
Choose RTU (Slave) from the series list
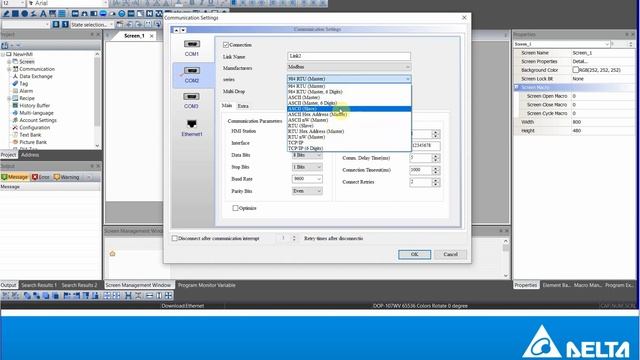coord(349,126)
